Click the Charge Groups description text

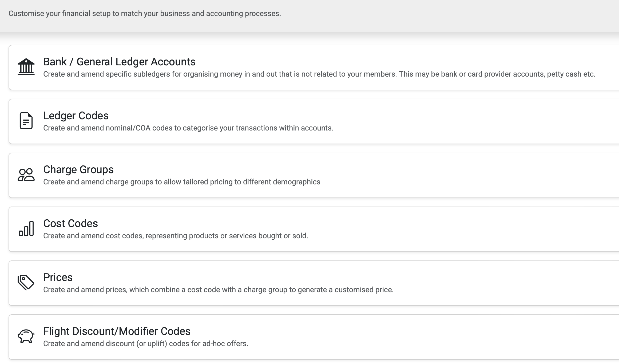[x=181, y=182]
